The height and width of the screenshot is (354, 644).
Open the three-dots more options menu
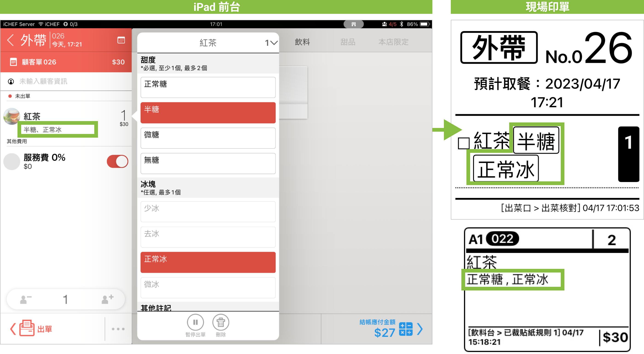[x=118, y=329]
